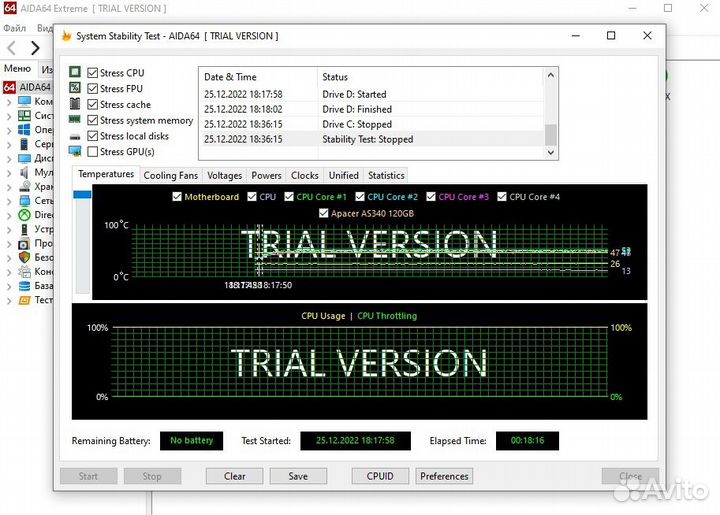720x515 pixels.
Task: Click the CPUID button
Action: pyautogui.click(x=380, y=476)
